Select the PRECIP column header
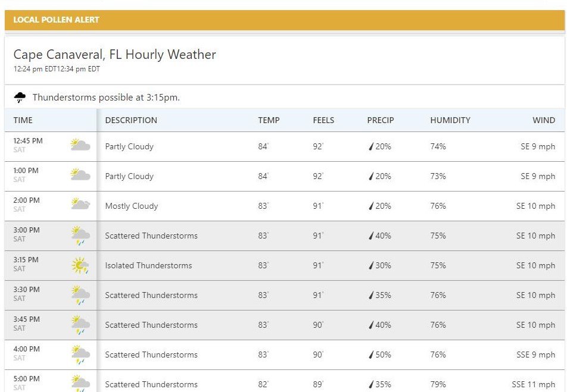567x392 pixels. [x=381, y=120]
